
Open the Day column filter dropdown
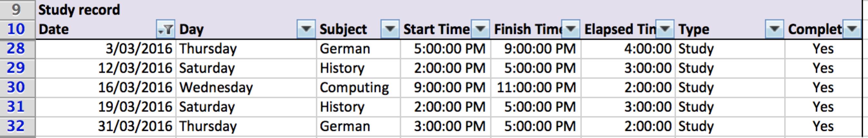[x=306, y=29]
